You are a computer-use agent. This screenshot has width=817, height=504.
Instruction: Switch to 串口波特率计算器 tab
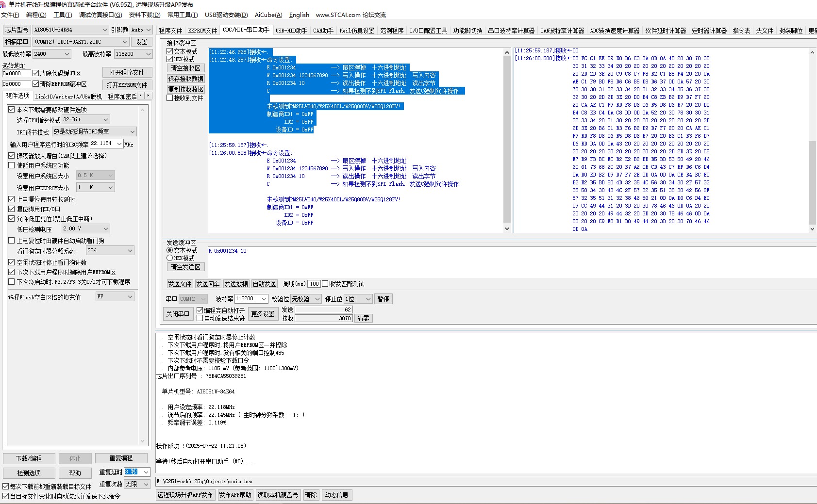pos(511,31)
